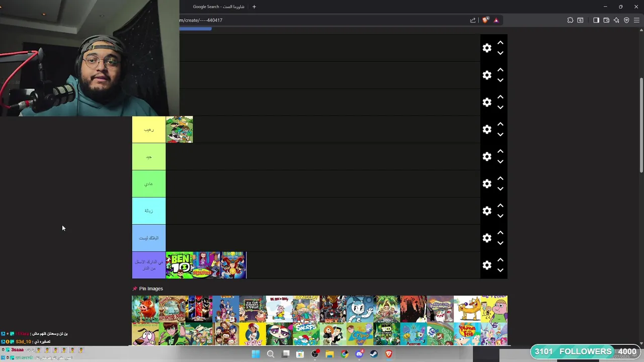The height and width of the screenshot is (362, 644).
Task: Pick the Ben 10 Ultimate Alien thumbnail
Action: 386,334
